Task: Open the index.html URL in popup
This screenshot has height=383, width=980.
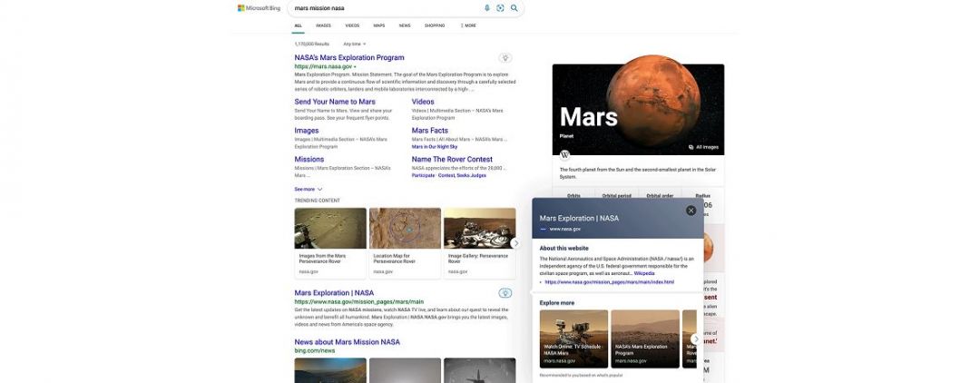Action: (610, 282)
